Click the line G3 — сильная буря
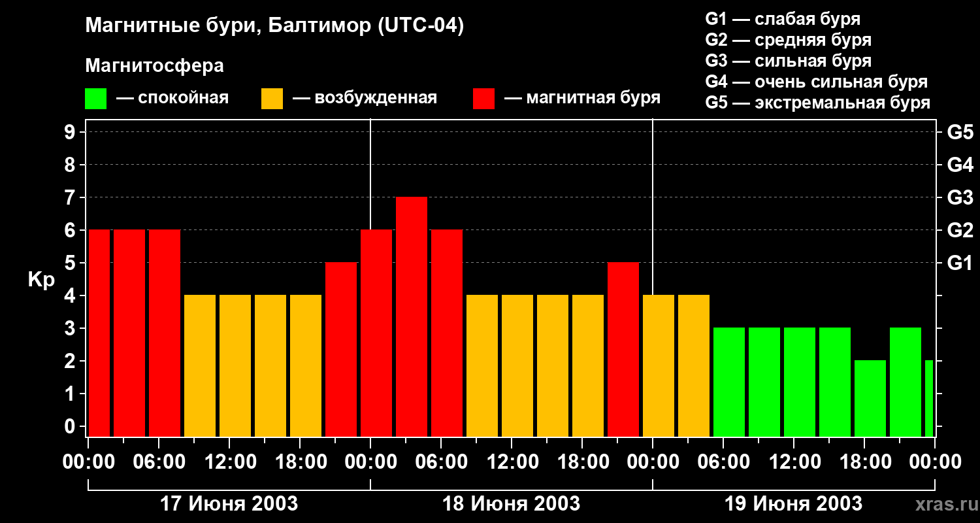This screenshot has height=523, width=980. pos(789,61)
